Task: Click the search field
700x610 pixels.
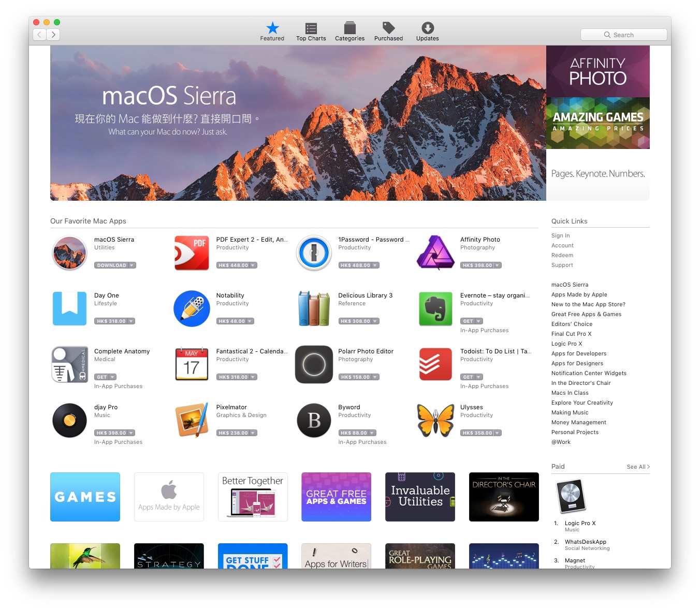Action: click(623, 35)
